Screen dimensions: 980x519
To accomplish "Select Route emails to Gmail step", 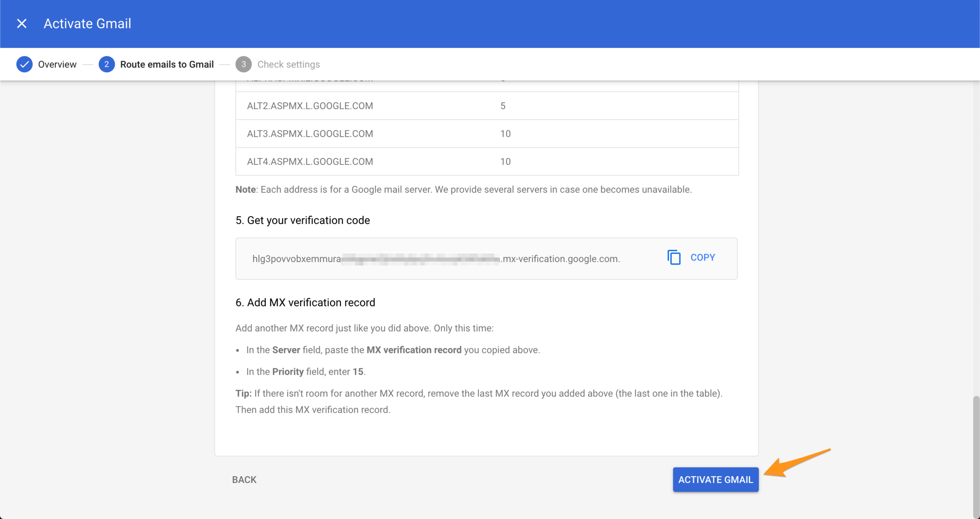I will click(167, 64).
